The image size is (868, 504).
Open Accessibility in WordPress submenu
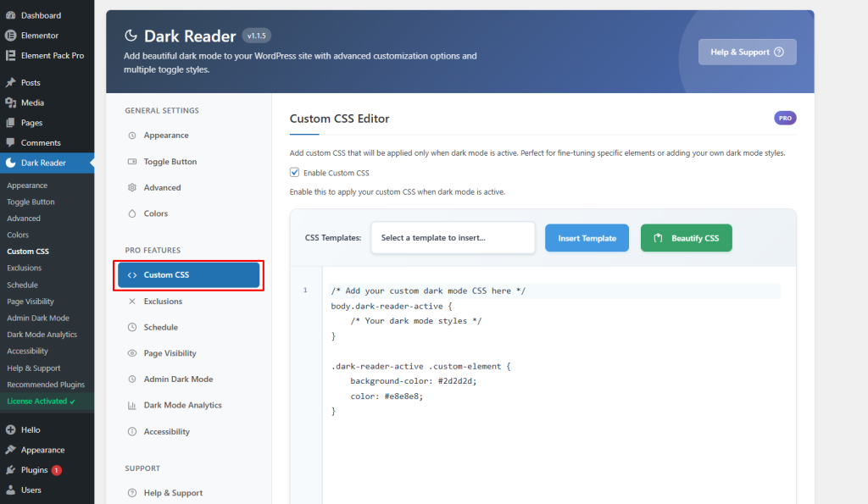tap(27, 352)
